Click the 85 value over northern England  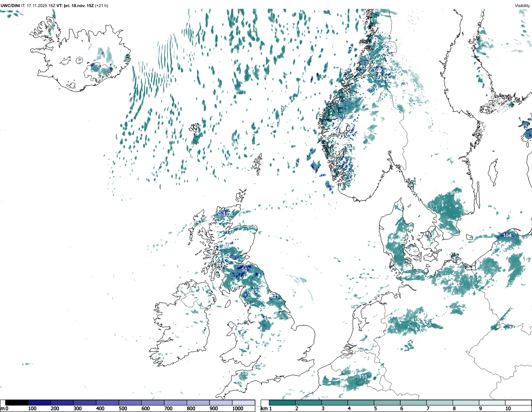click(254, 291)
